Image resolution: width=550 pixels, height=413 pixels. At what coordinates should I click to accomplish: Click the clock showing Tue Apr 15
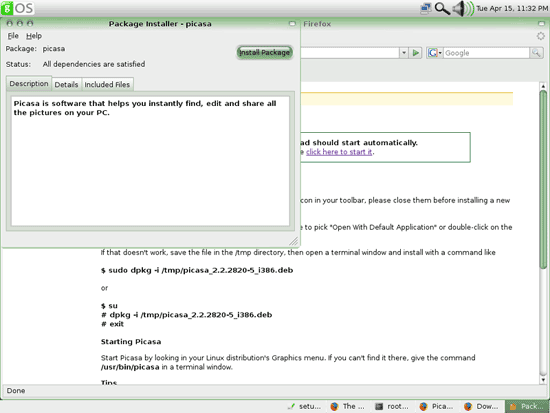pos(512,8)
